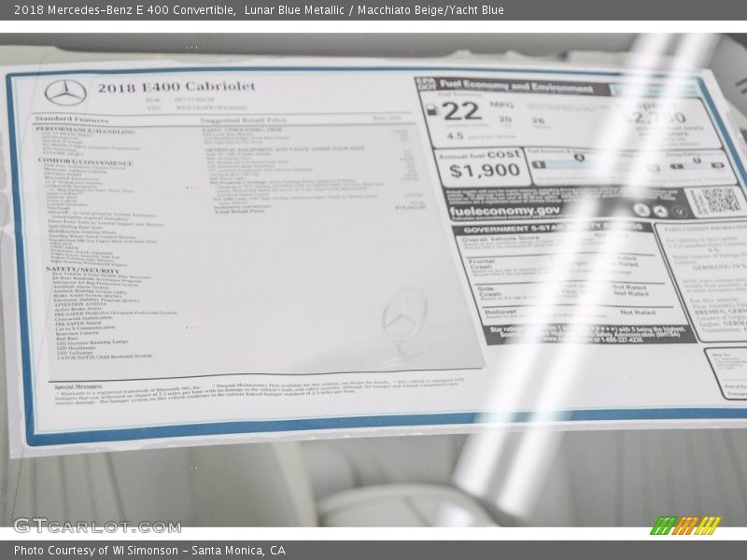Click the "Suggested Retail Price" label
This screenshot has height=560, width=747.
click(243, 120)
